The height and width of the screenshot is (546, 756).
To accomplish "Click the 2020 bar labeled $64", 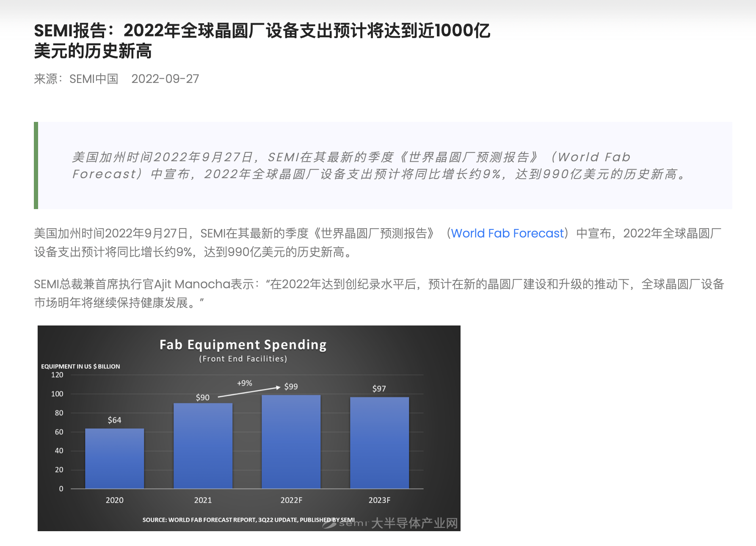I will [114, 458].
